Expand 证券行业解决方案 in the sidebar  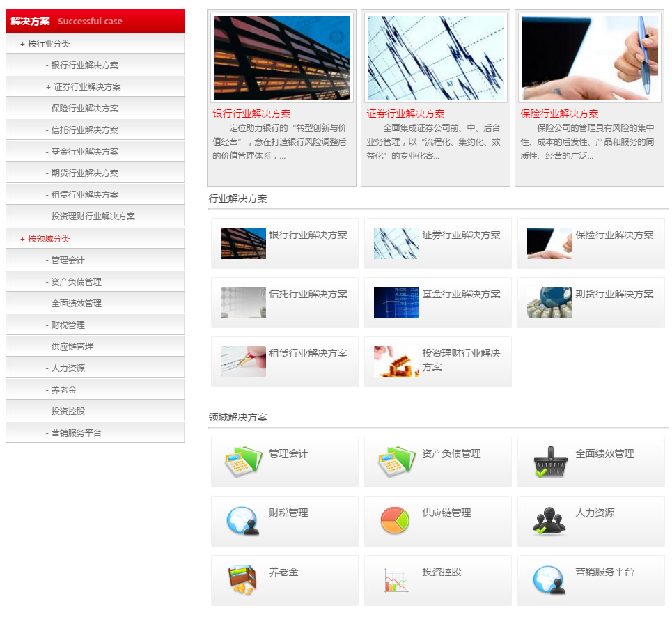click(95, 87)
